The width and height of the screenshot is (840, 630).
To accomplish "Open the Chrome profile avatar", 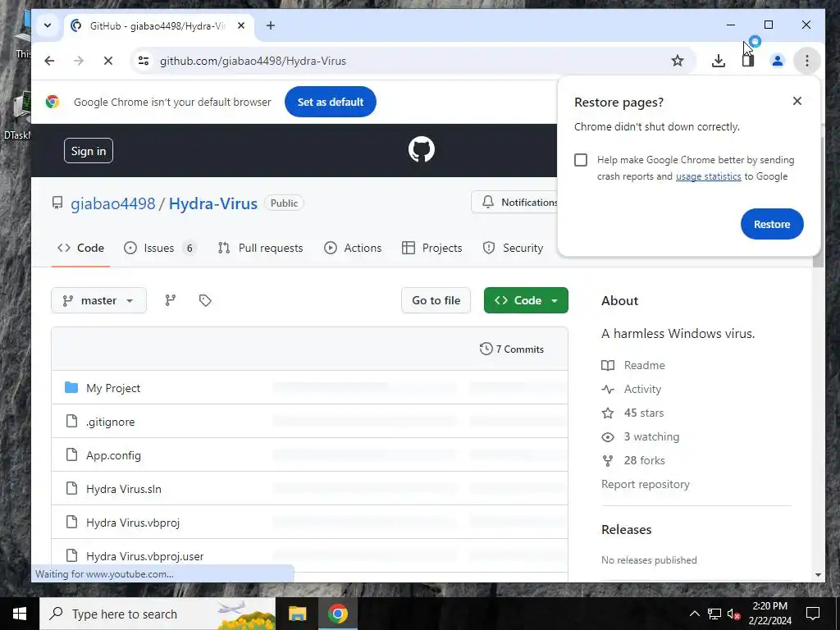I will point(778,61).
